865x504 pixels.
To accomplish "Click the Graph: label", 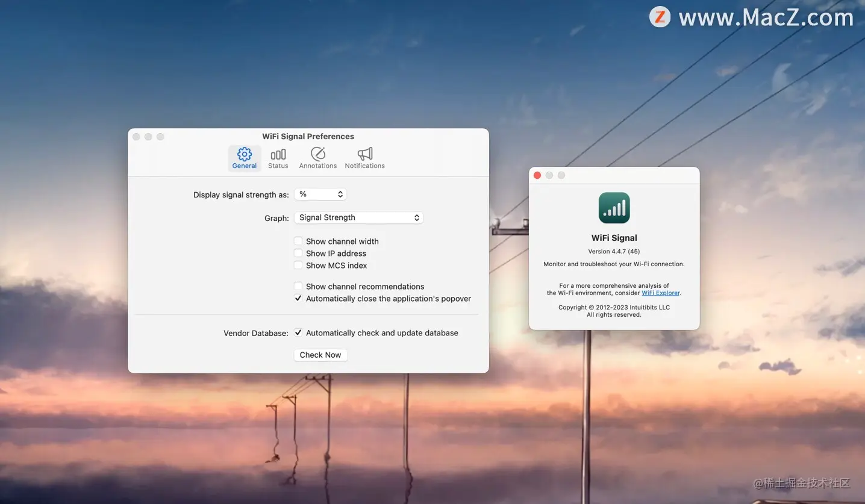I will (x=277, y=219).
